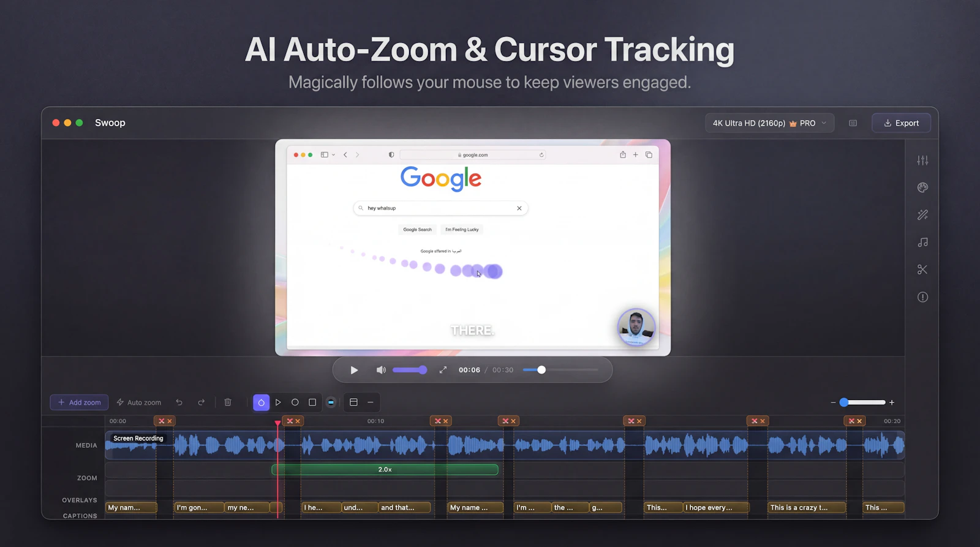Zoom out timeline with the minus icon
Image resolution: width=980 pixels, height=547 pixels.
(833, 402)
